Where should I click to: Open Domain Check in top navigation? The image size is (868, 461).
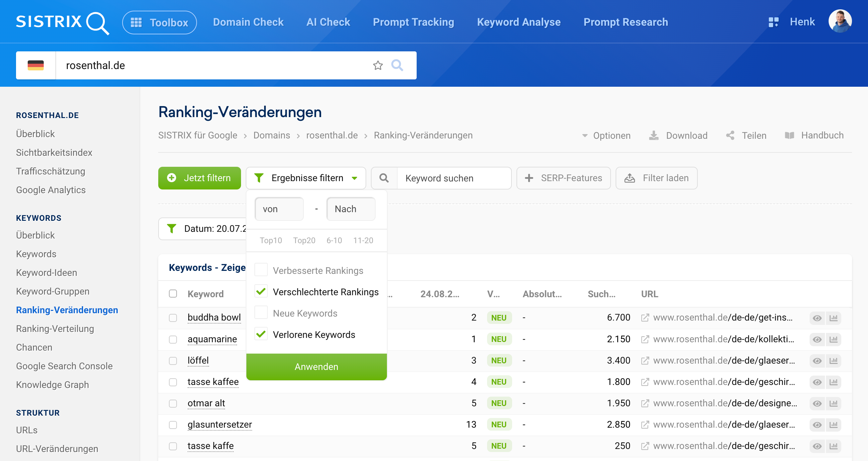click(x=248, y=22)
